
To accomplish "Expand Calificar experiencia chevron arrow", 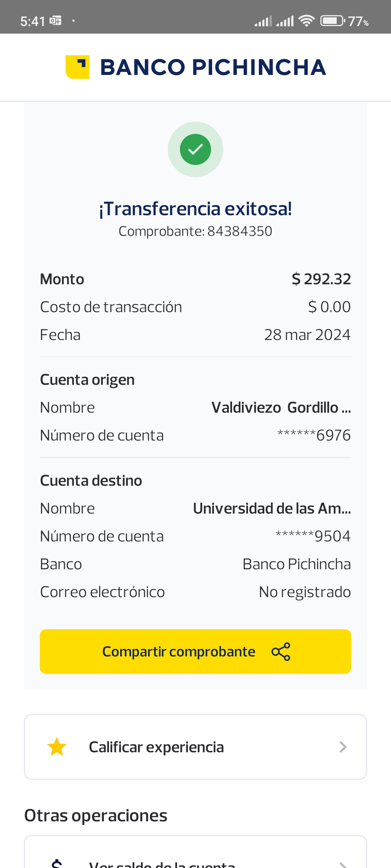I will click(x=343, y=747).
